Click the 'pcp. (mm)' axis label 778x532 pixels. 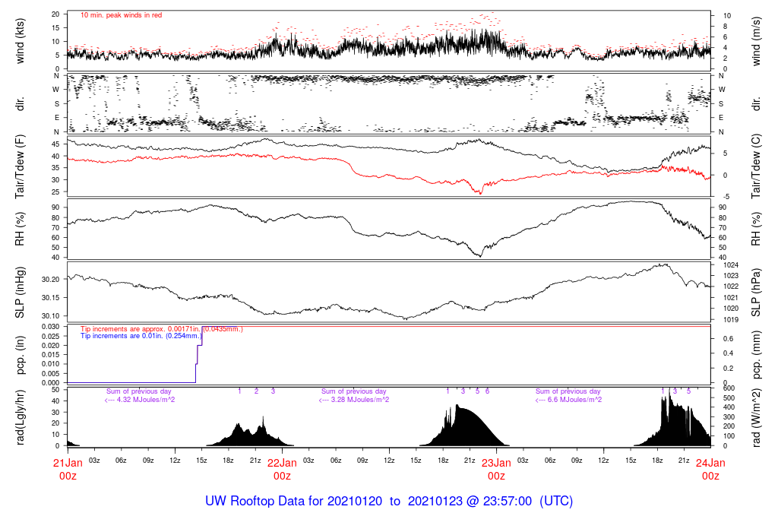click(x=756, y=355)
